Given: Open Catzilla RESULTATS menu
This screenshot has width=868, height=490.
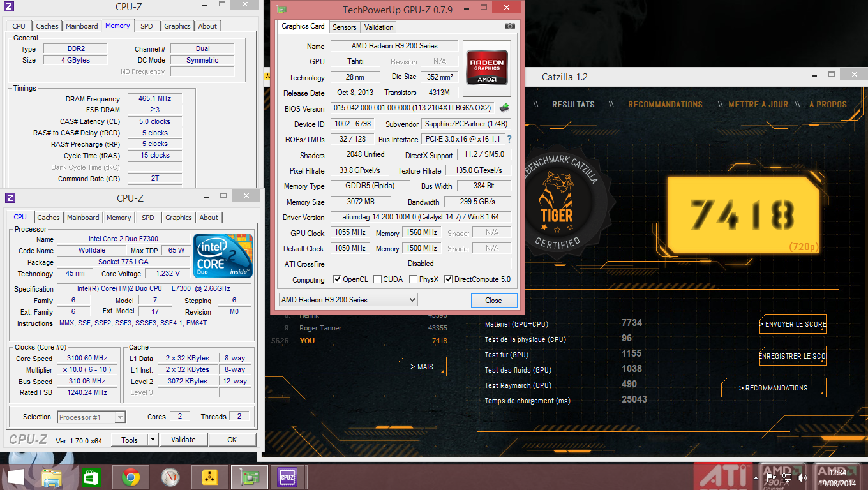Looking at the screenshot, I should click(573, 104).
